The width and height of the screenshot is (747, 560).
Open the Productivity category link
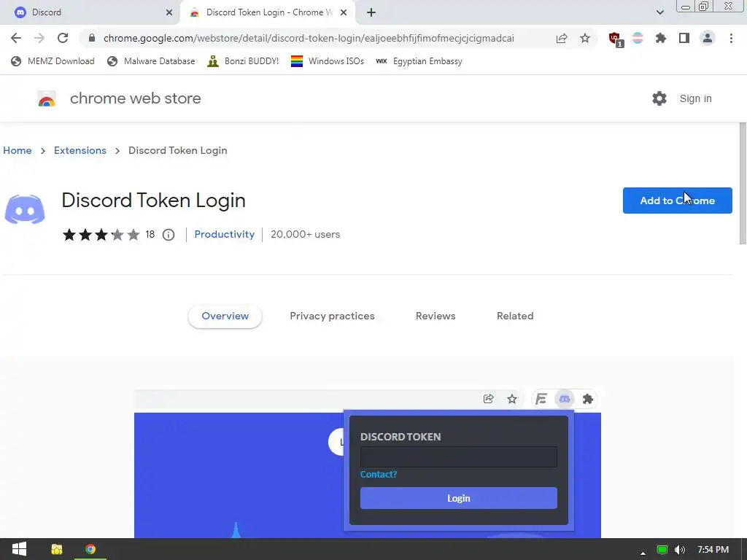[225, 234]
